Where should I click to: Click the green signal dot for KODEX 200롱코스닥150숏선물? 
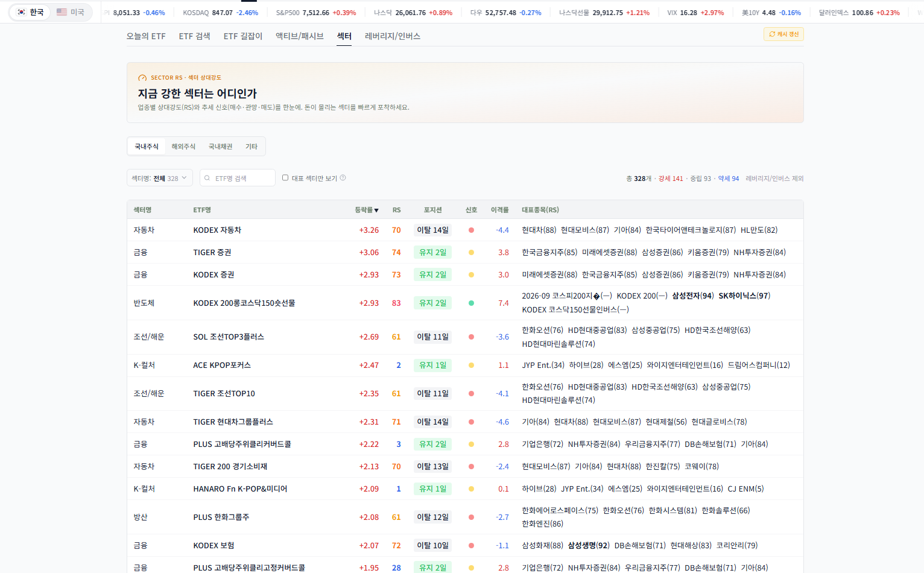pyautogui.click(x=471, y=303)
